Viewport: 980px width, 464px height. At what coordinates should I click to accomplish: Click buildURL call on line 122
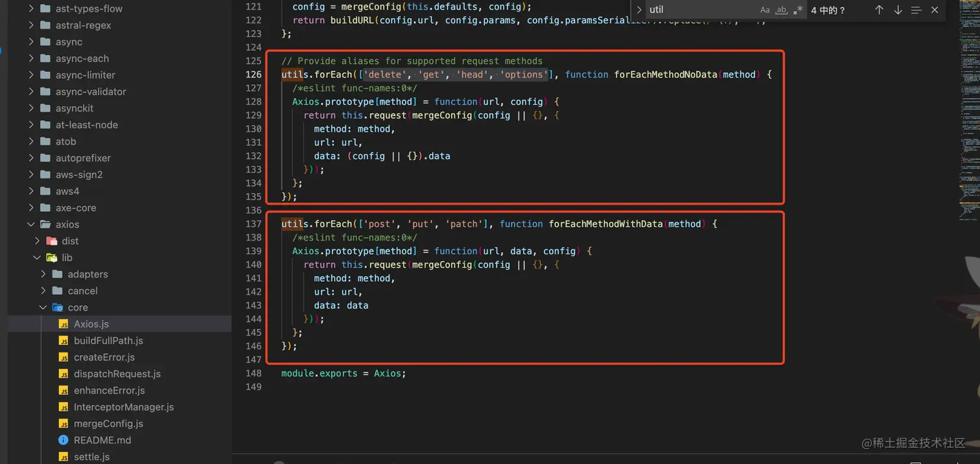click(353, 20)
